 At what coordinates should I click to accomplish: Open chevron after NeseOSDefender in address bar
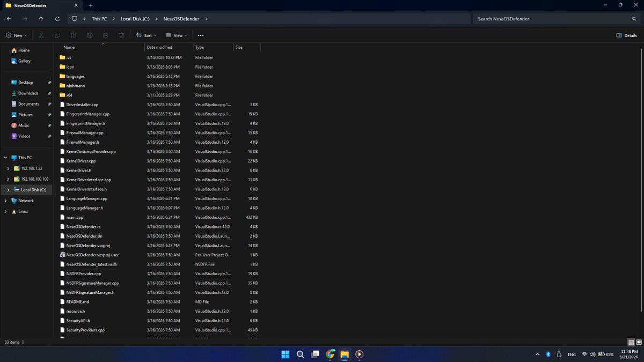pyautogui.click(x=207, y=19)
